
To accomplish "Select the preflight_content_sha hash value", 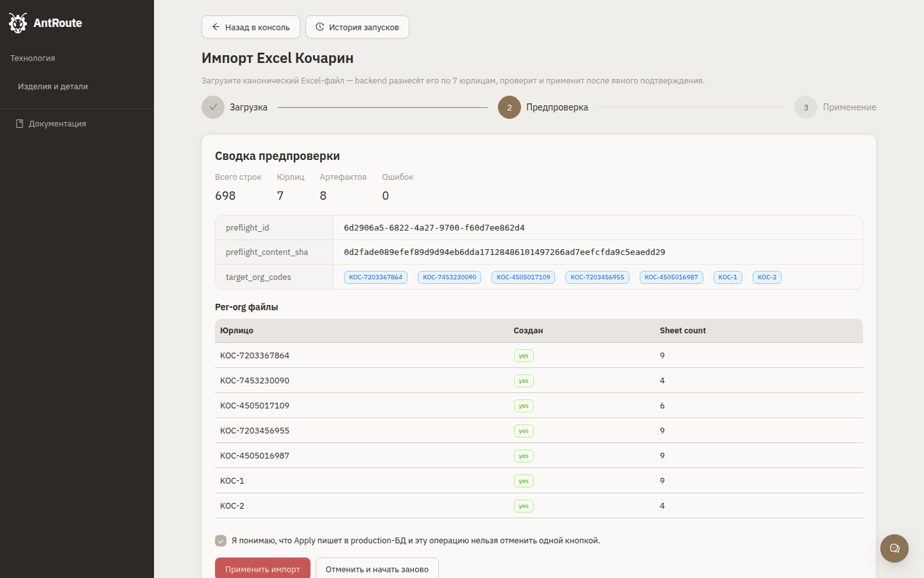I will [504, 252].
